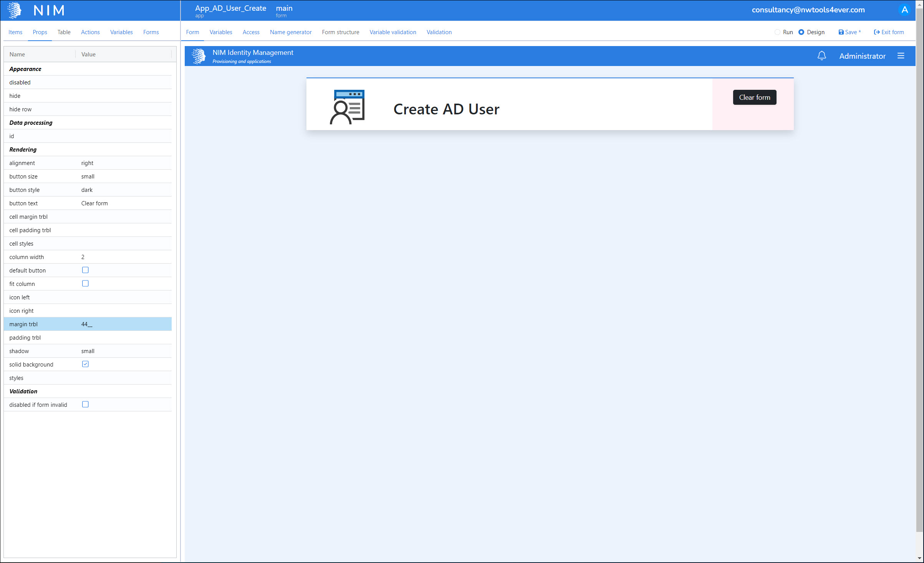Open the Name generator tab
Viewport: 924px width, 563px height.
[x=290, y=32]
